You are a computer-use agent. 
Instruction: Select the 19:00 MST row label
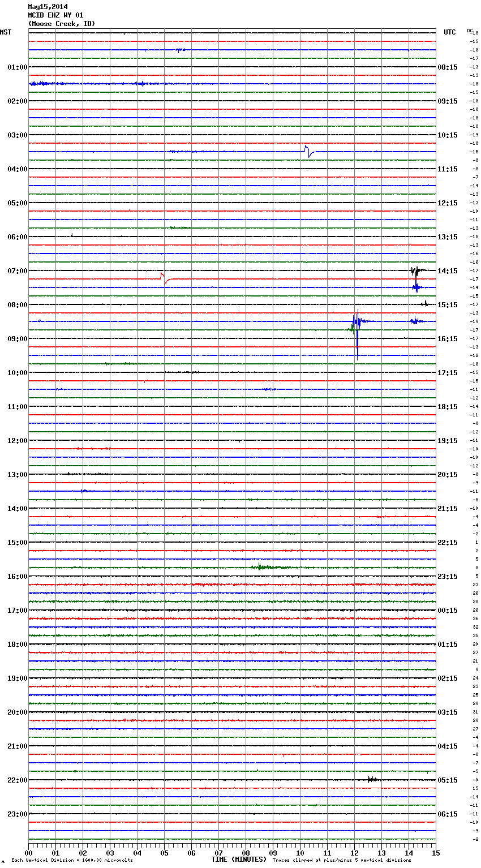point(18,678)
